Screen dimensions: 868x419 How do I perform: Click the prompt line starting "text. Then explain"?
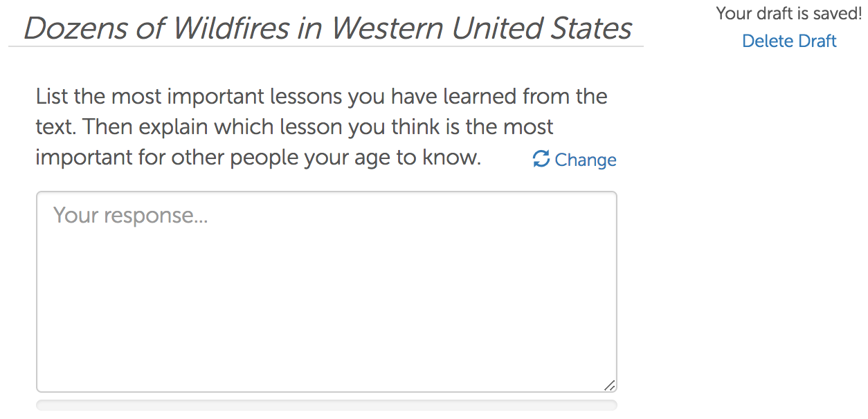point(294,127)
